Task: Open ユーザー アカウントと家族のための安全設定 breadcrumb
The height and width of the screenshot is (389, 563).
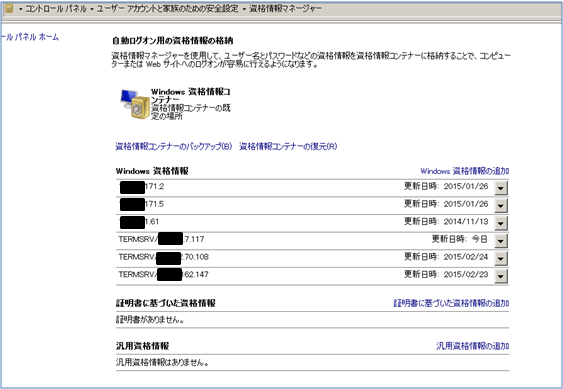Action: tap(168, 9)
